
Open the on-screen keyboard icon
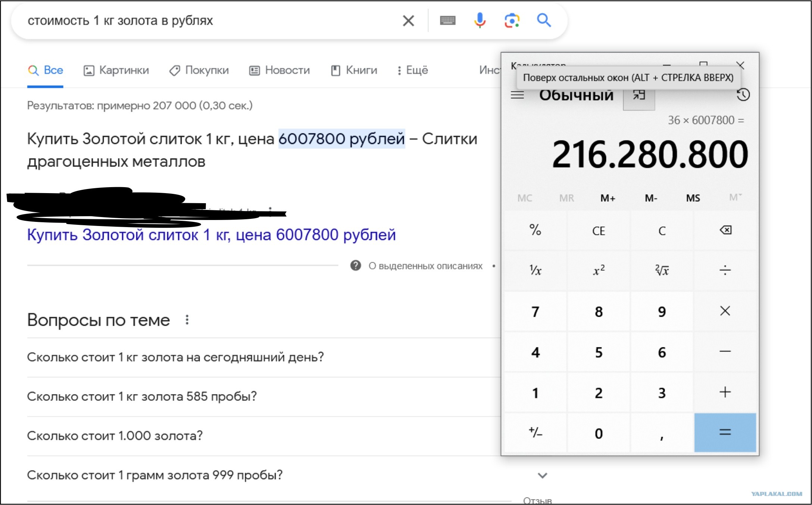(x=447, y=21)
